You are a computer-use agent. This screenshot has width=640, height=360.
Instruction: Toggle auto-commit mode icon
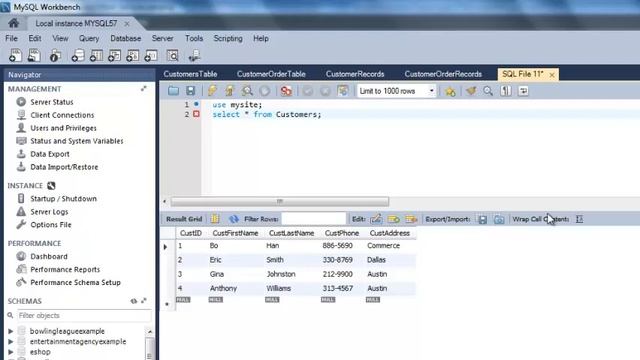343,91
